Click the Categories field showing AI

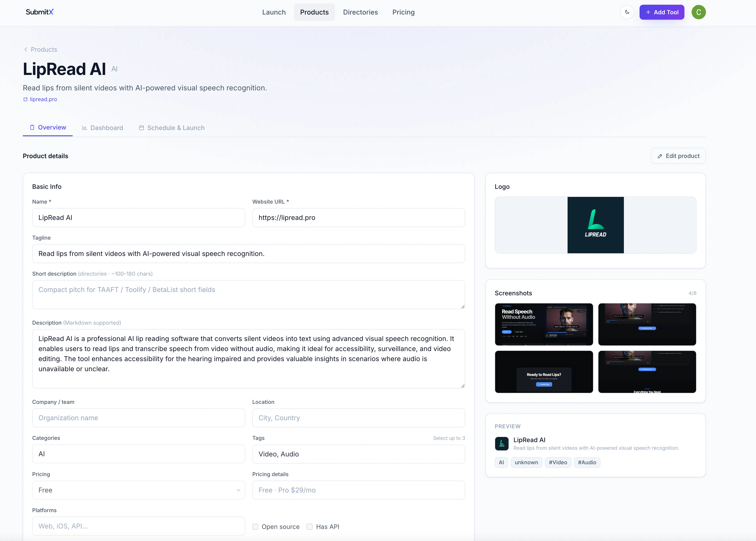tap(138, 454)
